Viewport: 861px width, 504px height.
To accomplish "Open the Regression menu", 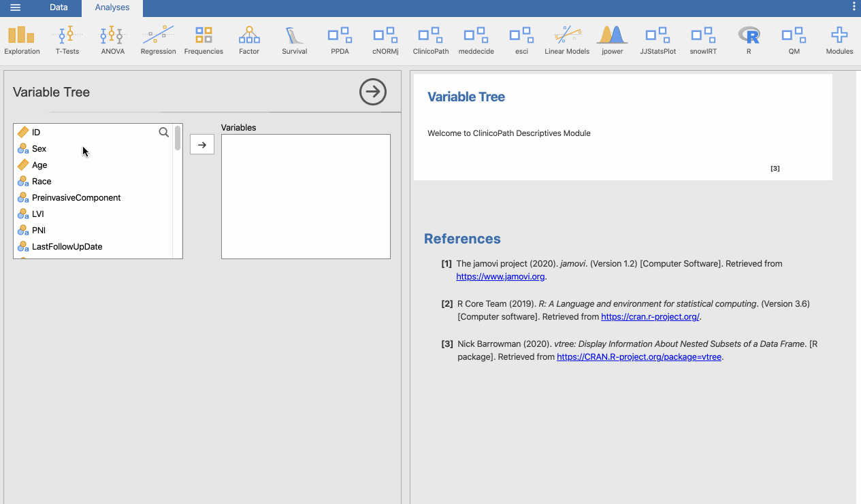I will 158,41.
